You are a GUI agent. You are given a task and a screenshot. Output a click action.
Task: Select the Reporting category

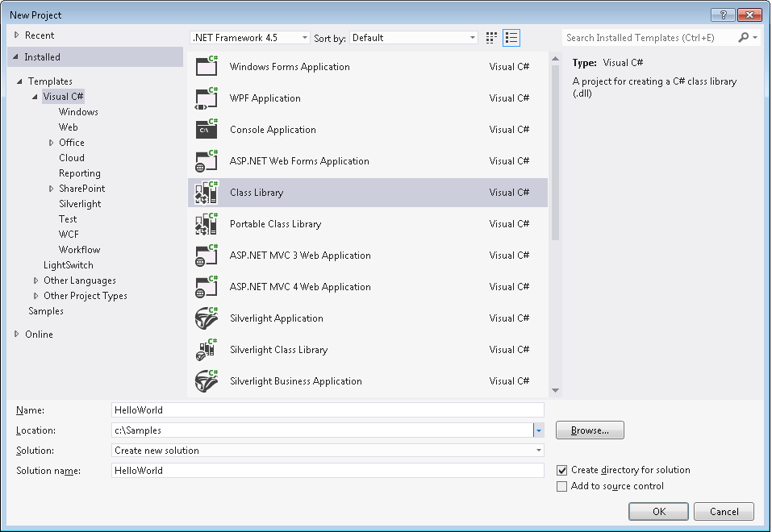click(x=79, y=173)
